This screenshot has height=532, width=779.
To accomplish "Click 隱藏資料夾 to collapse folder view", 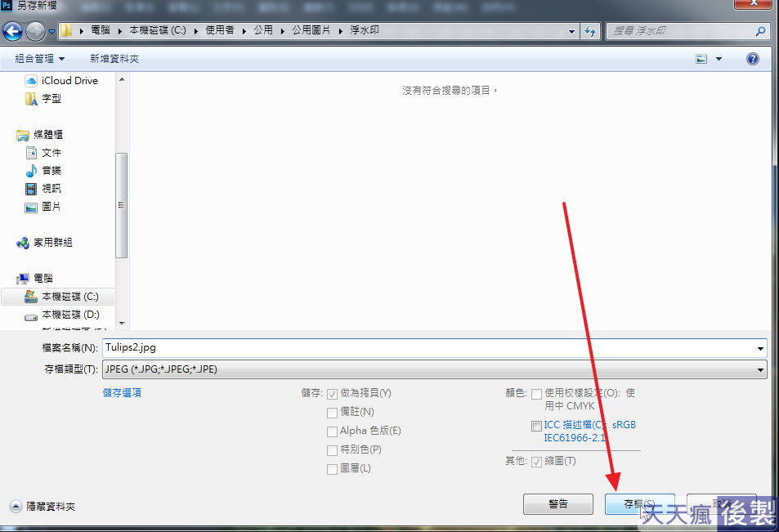I will coord(43,506).
